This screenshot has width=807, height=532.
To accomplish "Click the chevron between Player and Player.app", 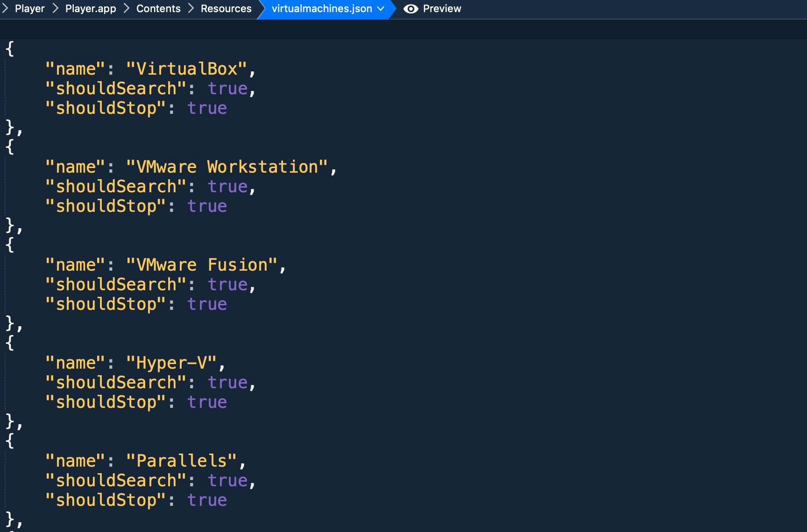I will coord(55,8).
